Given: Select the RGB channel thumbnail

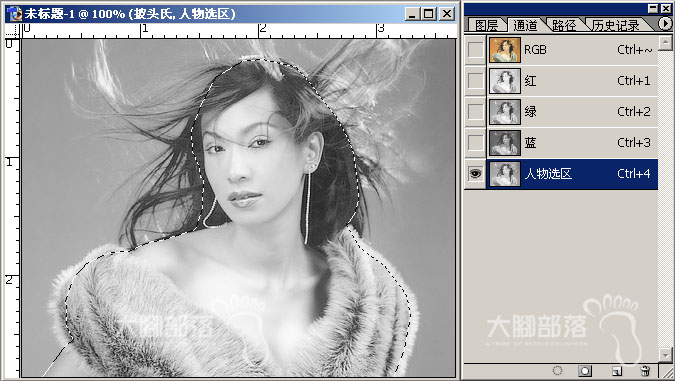Looking at the screenshot, I should (505, 50).
